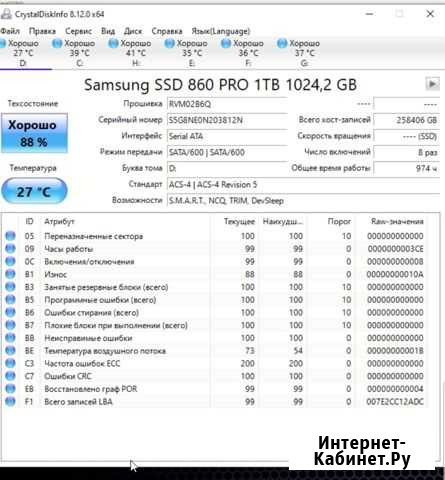The height and width of the screenshot is (480, 445).
Task: Open the Сервис menu
Action: pyautogui.click(x=78, y=31)
